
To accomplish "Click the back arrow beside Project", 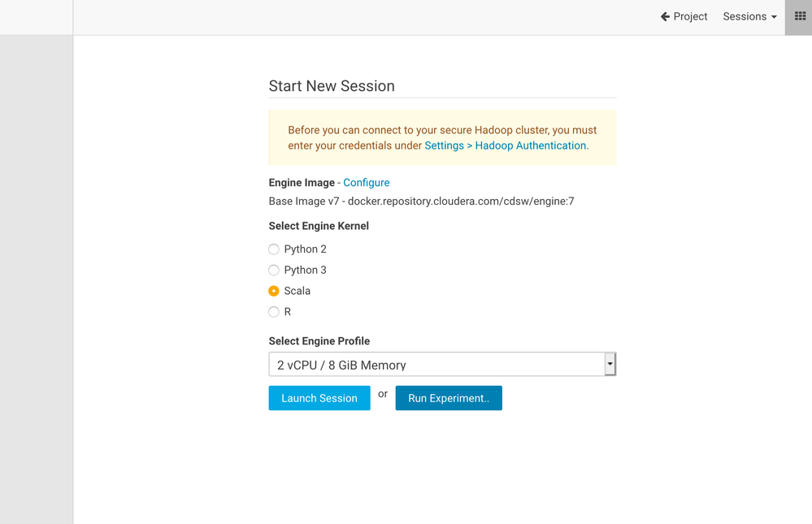I will pos(665,16).
